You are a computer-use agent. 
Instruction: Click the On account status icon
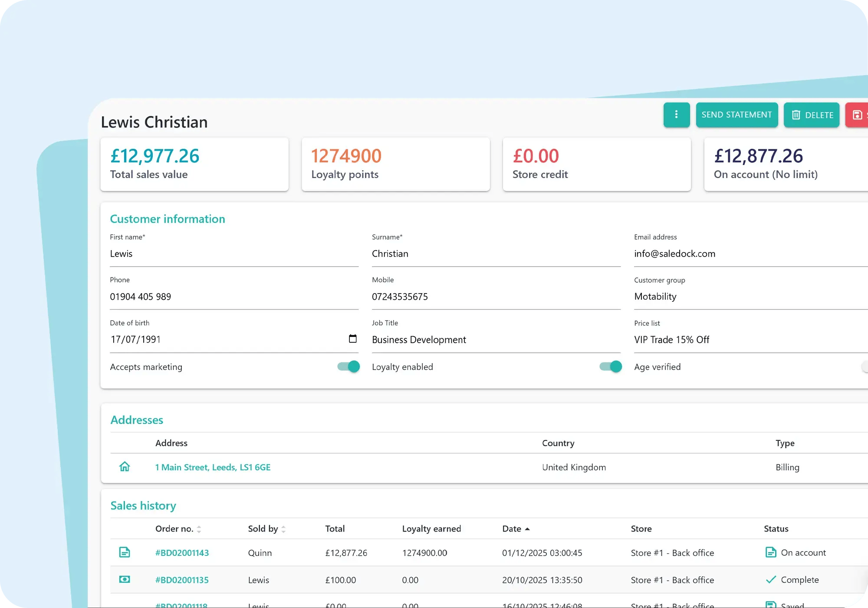[770, 552]
